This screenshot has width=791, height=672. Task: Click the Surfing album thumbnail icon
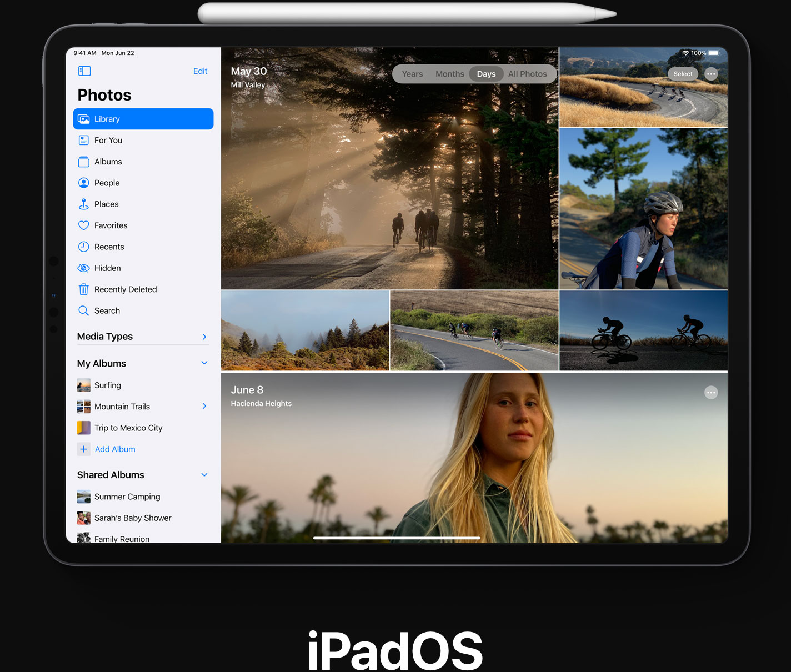point(84,385)
